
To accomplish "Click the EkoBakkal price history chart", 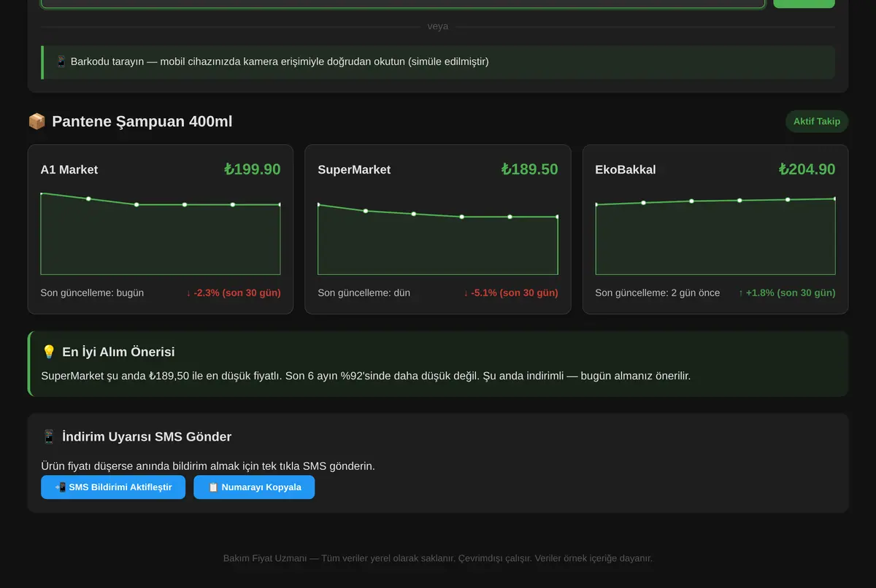I will coord(715,233).
